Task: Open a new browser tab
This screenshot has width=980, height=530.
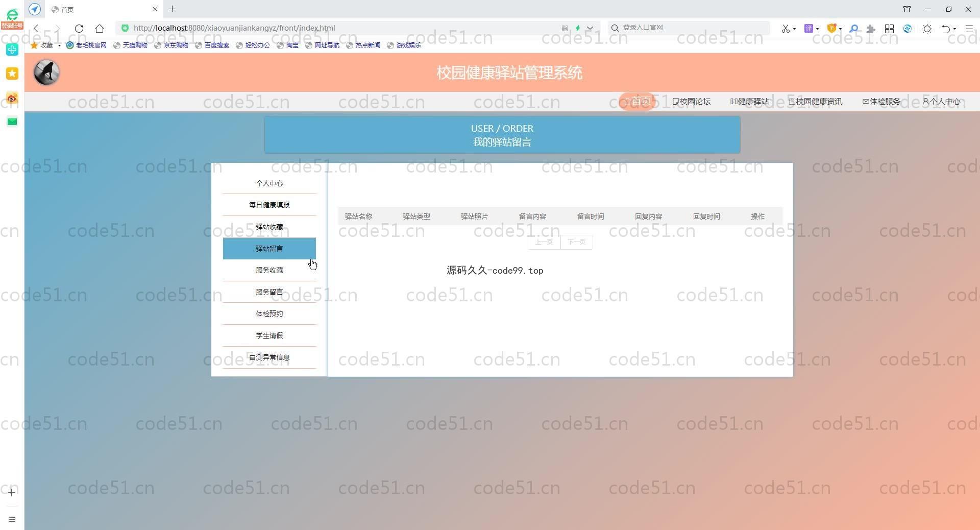Action: [173, 9]
